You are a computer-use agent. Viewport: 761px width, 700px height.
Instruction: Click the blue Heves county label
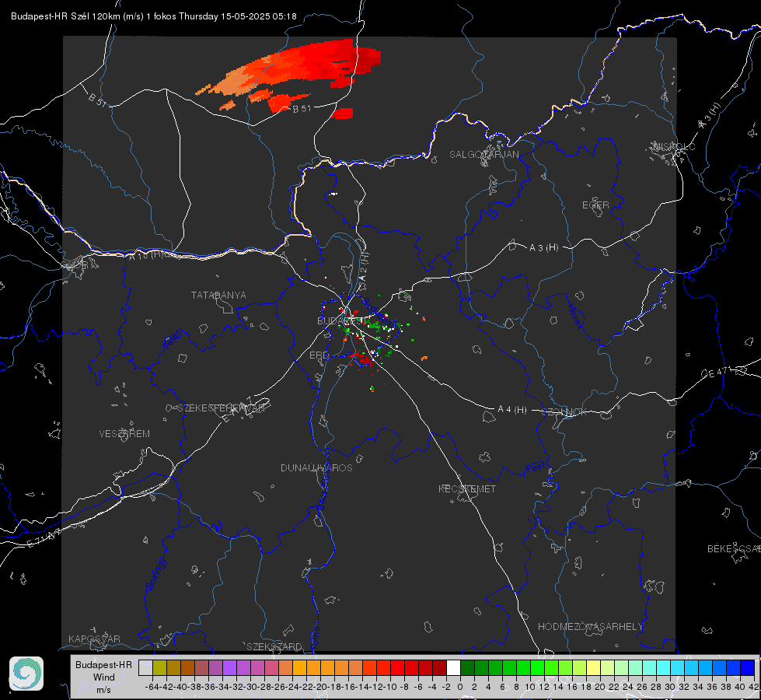click(574, 315)
